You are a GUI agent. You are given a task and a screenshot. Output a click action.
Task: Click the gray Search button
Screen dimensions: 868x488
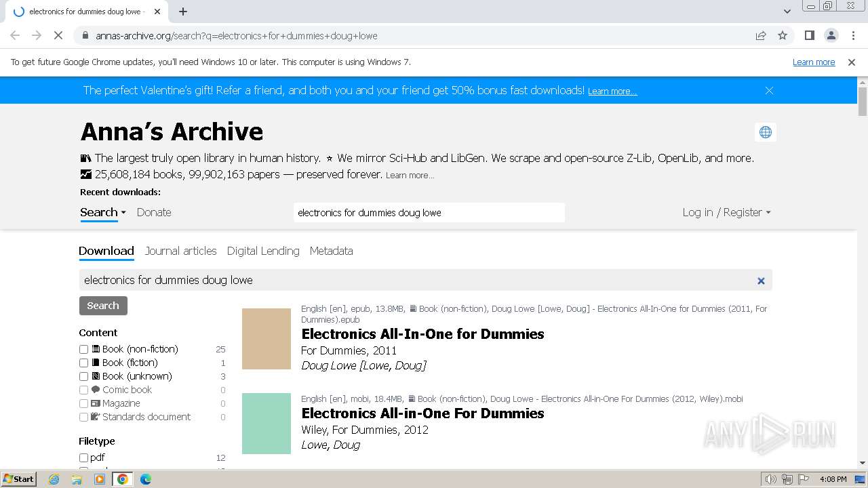(103, 306)
